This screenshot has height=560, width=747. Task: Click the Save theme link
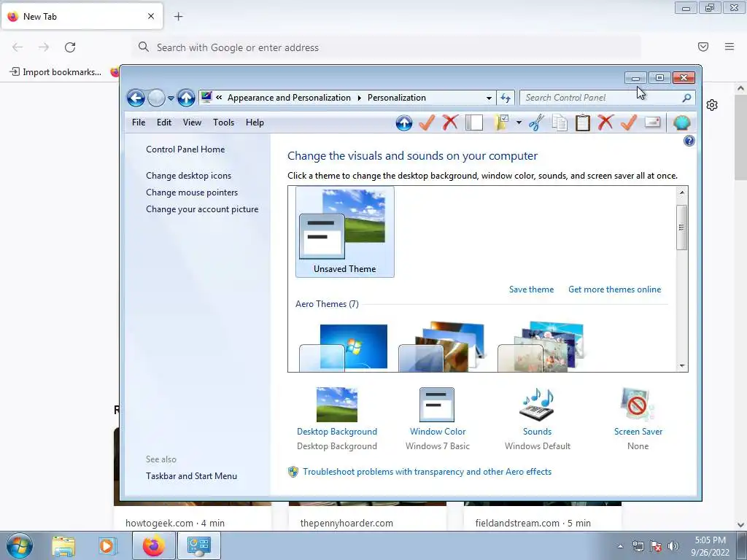point(531,289)
